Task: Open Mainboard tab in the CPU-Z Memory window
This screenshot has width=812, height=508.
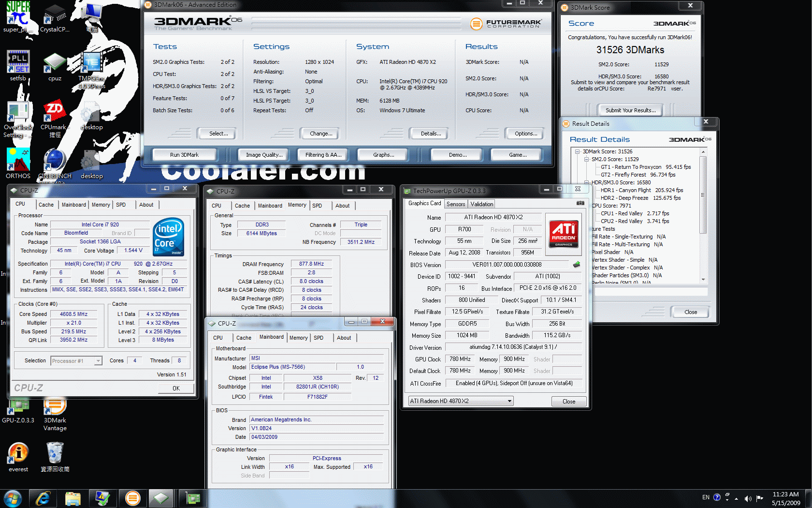Action: (x=270, y=206)
